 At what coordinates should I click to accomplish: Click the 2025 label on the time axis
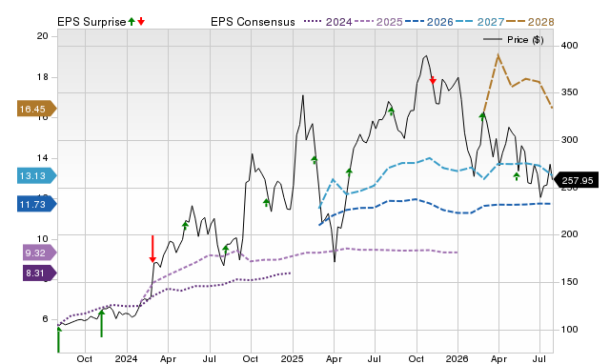293,358
